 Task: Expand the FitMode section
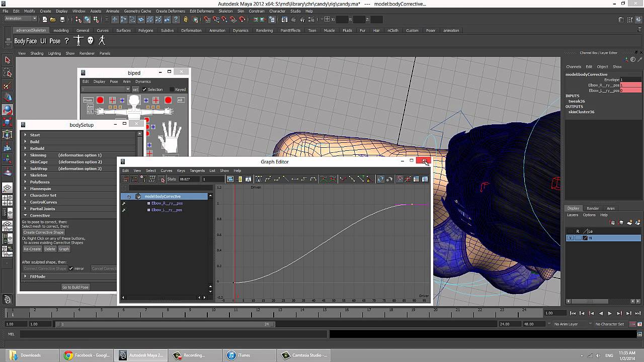click(x=25, y=276)
